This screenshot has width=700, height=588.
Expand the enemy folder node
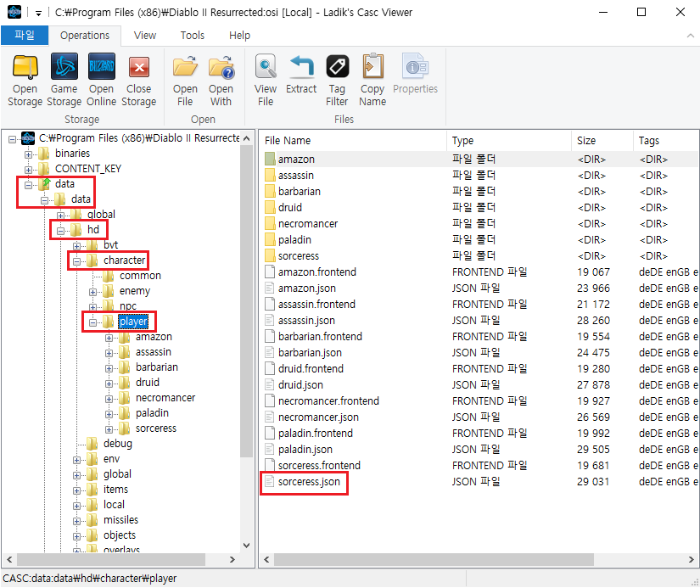[92, 292]
